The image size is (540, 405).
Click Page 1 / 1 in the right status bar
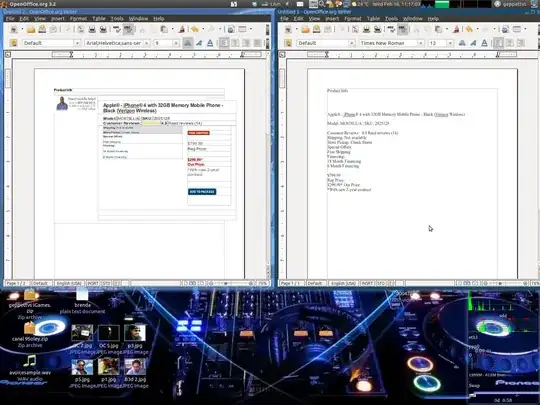point(290,283)
